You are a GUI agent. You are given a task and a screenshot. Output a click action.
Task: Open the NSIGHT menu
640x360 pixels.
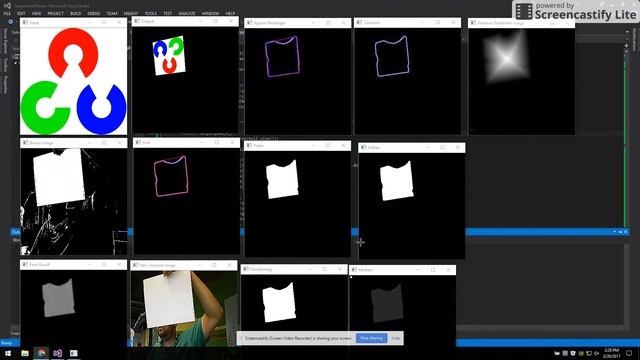pos(131,13)
